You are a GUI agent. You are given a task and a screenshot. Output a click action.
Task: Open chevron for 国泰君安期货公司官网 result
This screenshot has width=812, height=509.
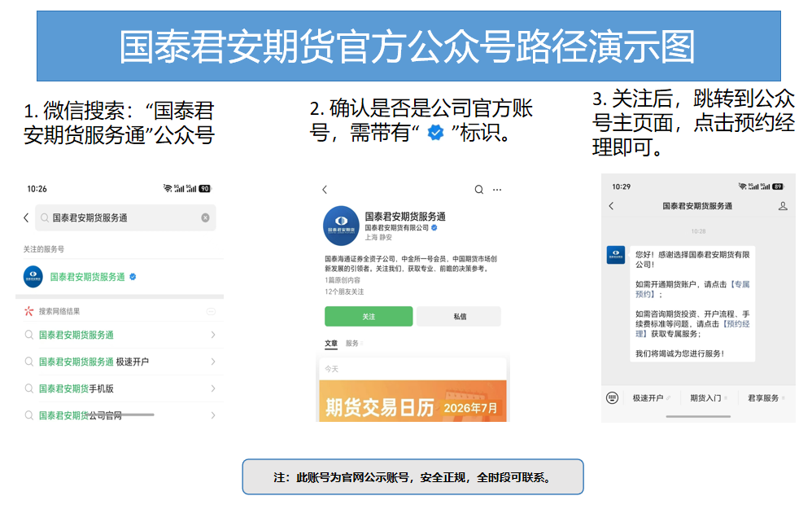[213, 415]
